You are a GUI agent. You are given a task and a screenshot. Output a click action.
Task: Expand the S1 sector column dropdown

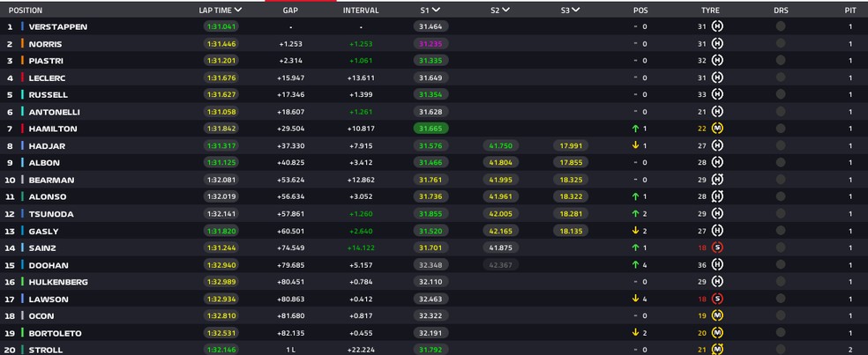click(437, 11)
